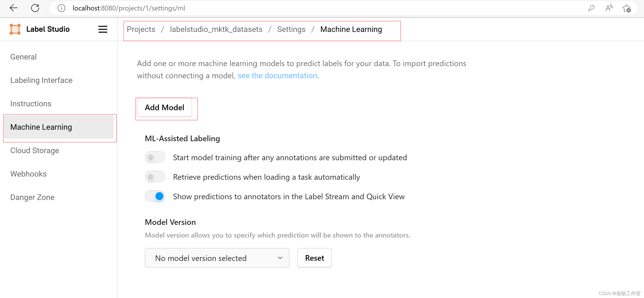
Task: Click the site info icon in address bar
Action: tap(61, 8)
